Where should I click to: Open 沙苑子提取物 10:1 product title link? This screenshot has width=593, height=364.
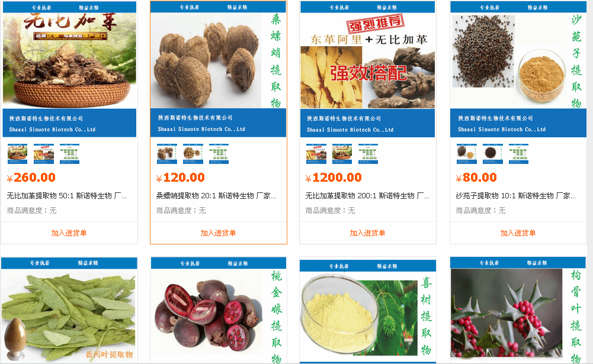coord(515,196)
